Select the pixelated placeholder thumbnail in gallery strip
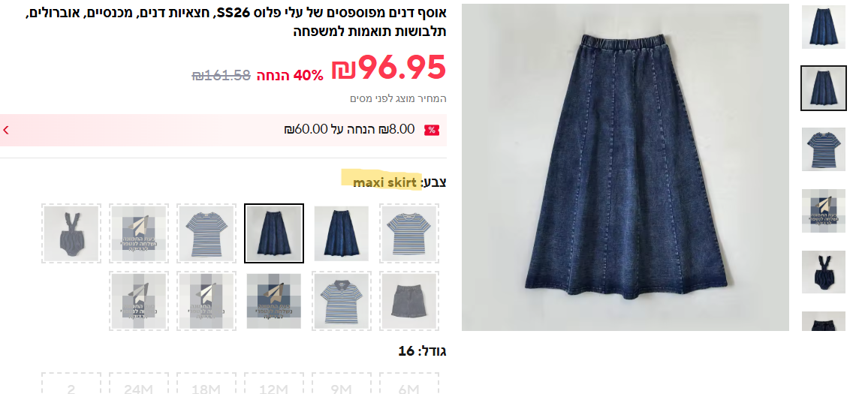 click(x=824, y=211)
